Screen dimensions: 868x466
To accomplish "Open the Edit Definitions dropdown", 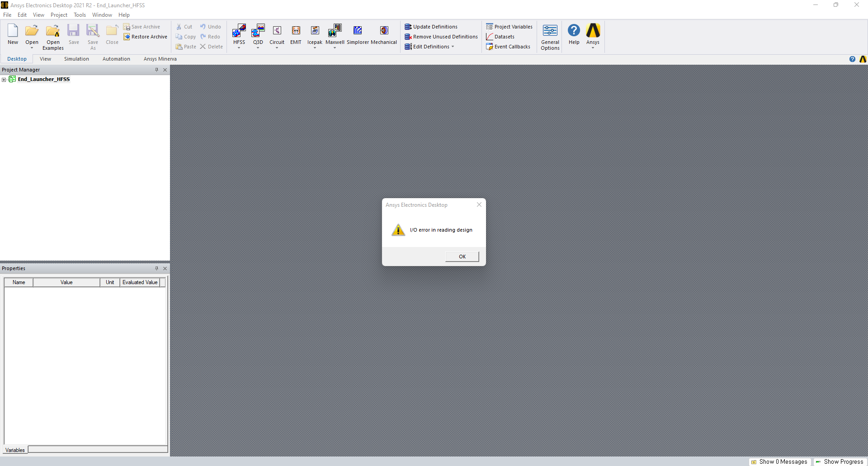I will (429, 47).
